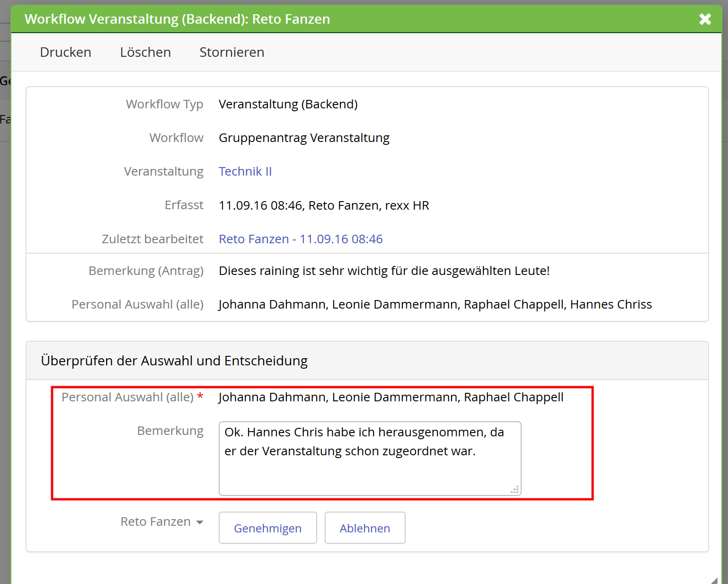
Task: Click the 'Personal Auswahl (alle) *' required label
Action: [x=133, y=397]
